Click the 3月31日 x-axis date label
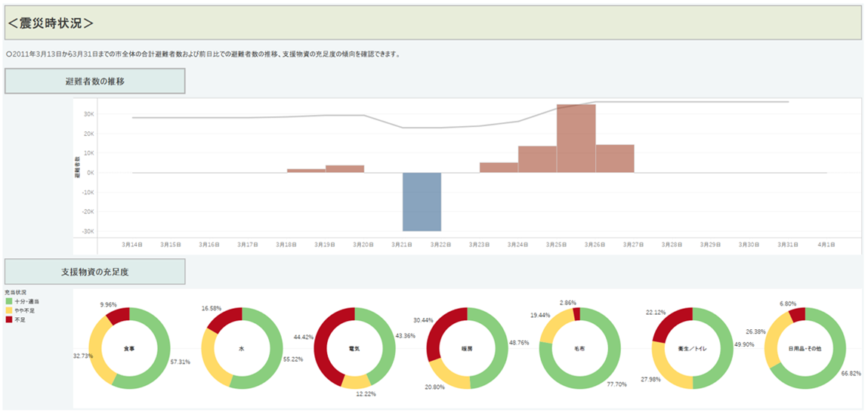This screenshot has height=413, width=868. click(x=786, y=245)
